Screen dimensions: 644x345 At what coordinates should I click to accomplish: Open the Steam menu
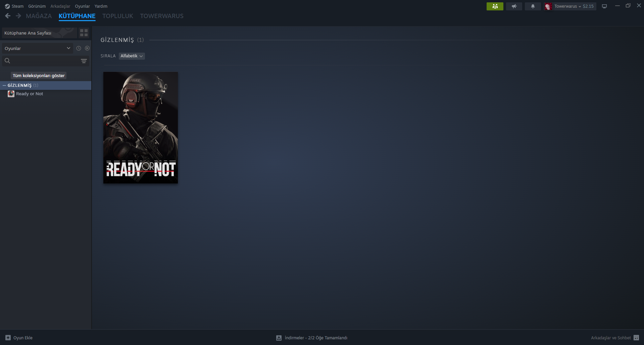(17, 6)
